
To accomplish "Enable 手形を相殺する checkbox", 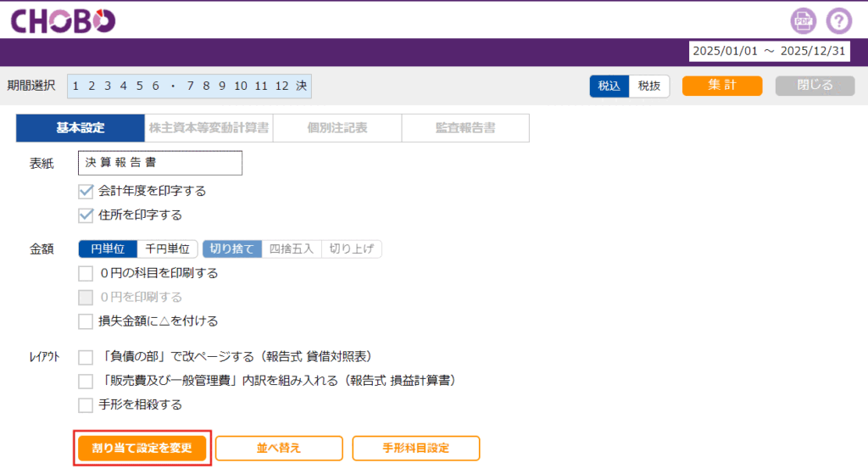I will coord(86,405).
